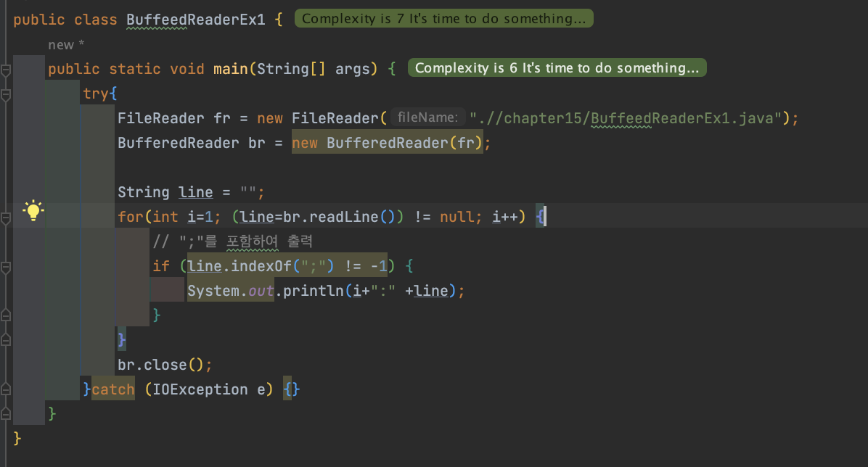868x467 pixels.
Task: Click fold end marker at for loop closing brace
Action: [6, 340]
